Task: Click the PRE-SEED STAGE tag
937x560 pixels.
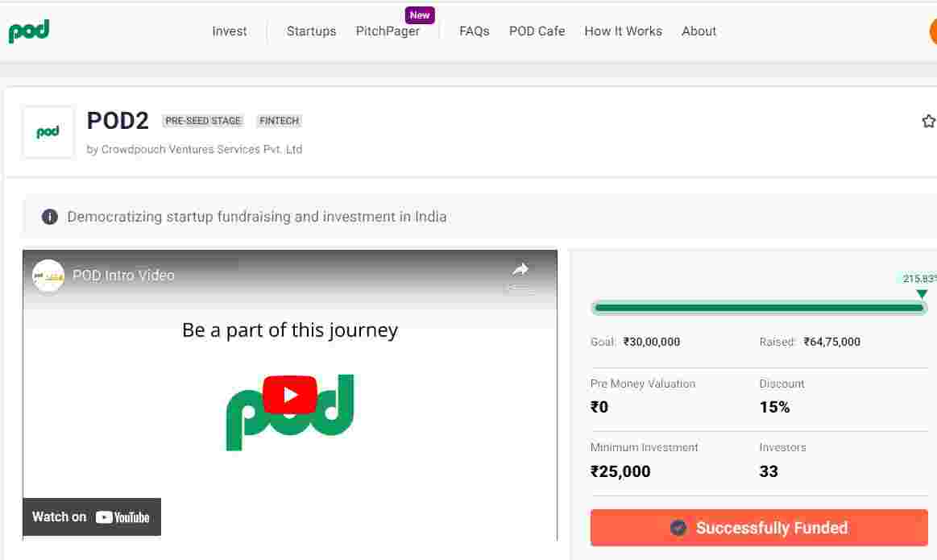Action: pyautogui.click(x=203, y=121)
